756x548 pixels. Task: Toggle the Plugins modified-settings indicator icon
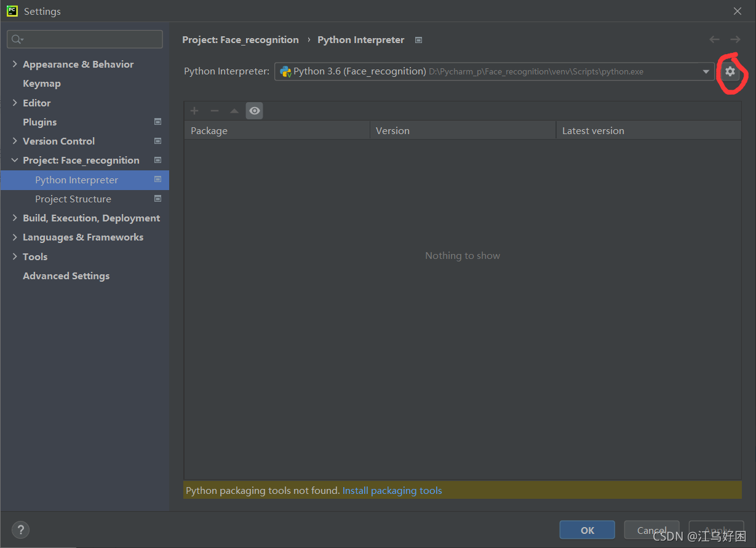coord(157,122)
